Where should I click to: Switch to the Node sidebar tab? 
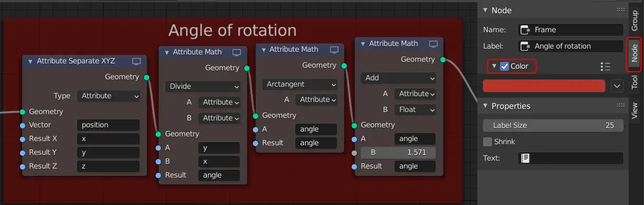click(635, 53)
